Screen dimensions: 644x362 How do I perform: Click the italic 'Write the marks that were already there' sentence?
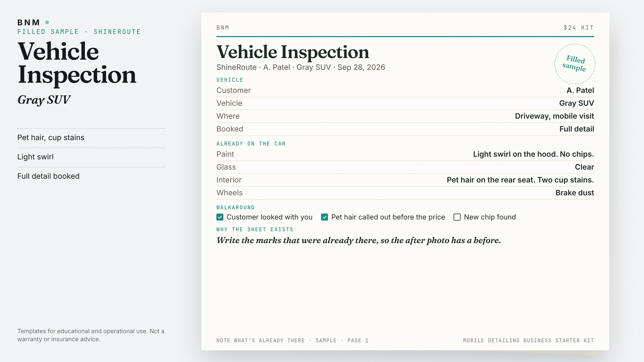pyautogui.click(x=359, y=241)
